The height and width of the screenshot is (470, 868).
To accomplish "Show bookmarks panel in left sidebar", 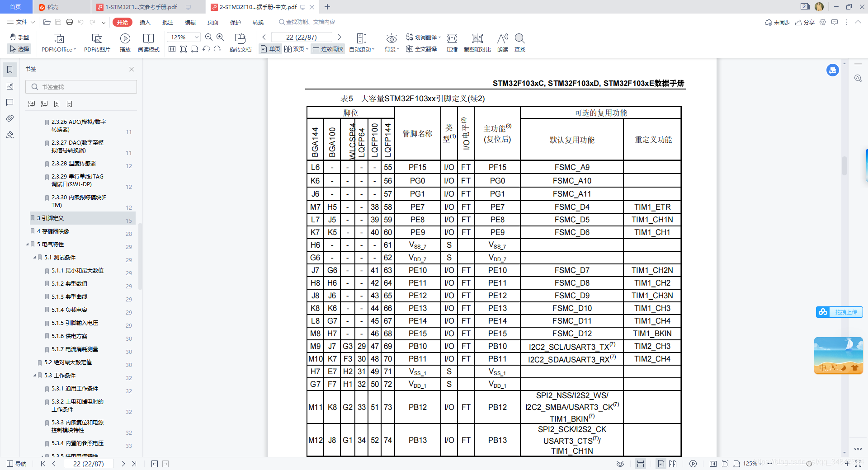I will point(10,70).
